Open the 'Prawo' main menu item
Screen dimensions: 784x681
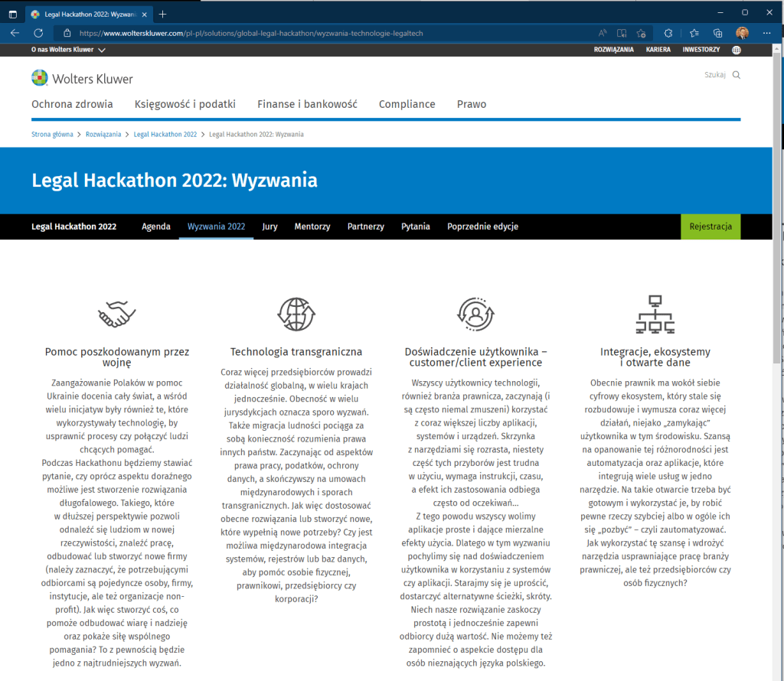[x=471, y=104]
